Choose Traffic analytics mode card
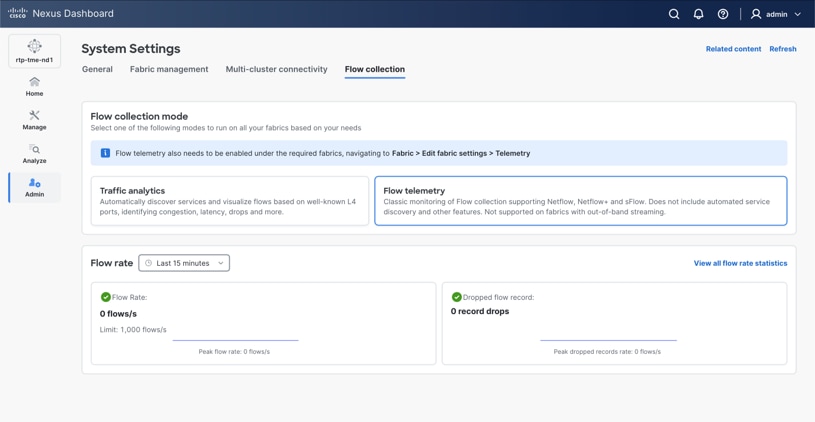This screenshot has height=422, width=815. point(230,201)
